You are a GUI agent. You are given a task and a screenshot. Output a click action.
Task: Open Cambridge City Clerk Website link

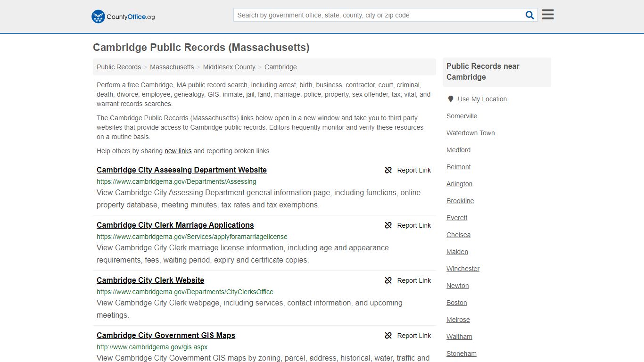coord(150,280)
